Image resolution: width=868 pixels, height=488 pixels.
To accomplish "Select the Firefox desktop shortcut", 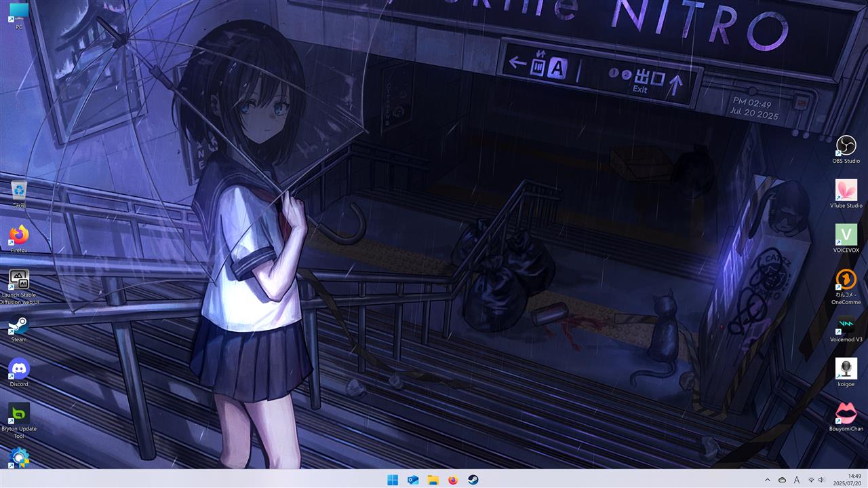I will [x=19, y=238].
